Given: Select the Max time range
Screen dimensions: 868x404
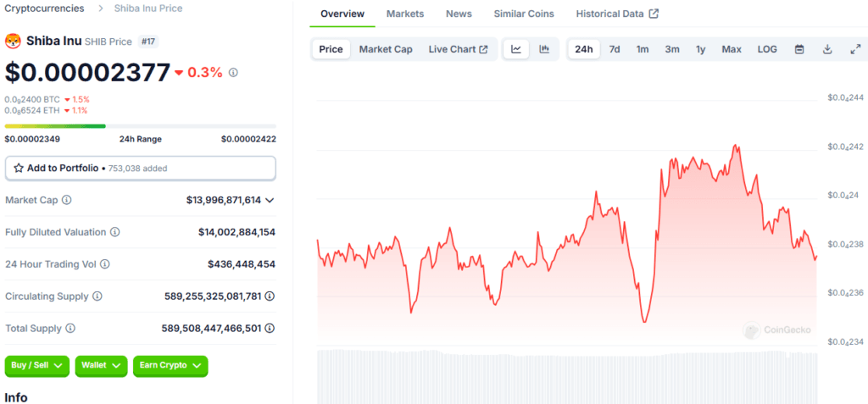Looking at the screenshot, I should [x=732, y=49].
